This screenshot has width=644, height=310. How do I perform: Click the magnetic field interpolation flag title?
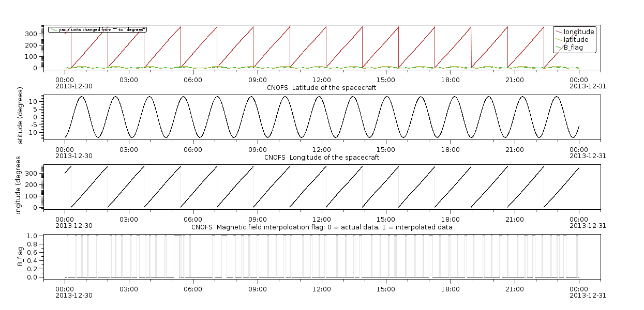click(x=321, y=227)
